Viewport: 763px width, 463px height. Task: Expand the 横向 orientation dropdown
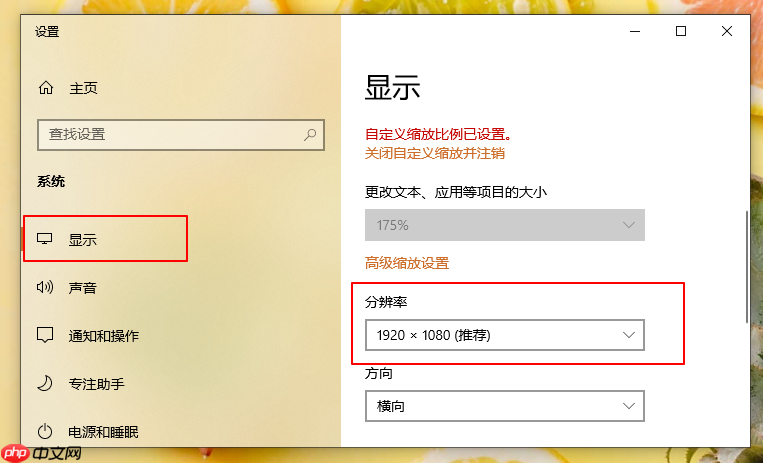pyautogui.click(x=504, y=406)
